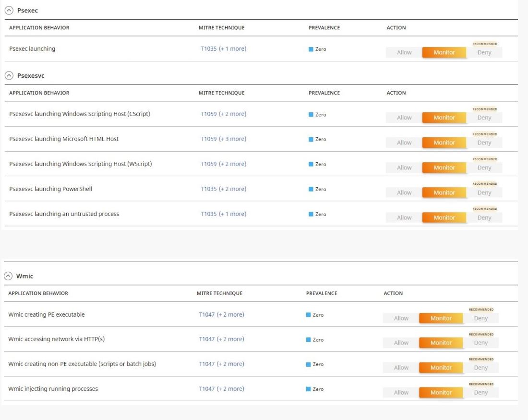Viewport: 528px width, 420px height.
Task: Show '(+ 2 more)' techniques for Psexesvc PowerShell
Action: point(233,189)
